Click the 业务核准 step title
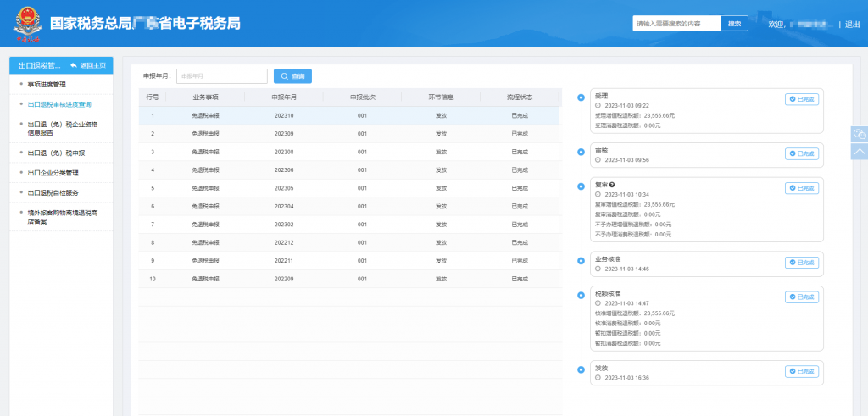868x416 pixels. [x=607, y=259]
